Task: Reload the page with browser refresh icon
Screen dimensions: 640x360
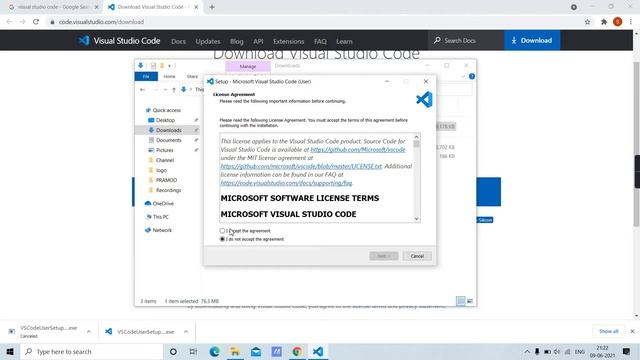Action: pos(36,22)
